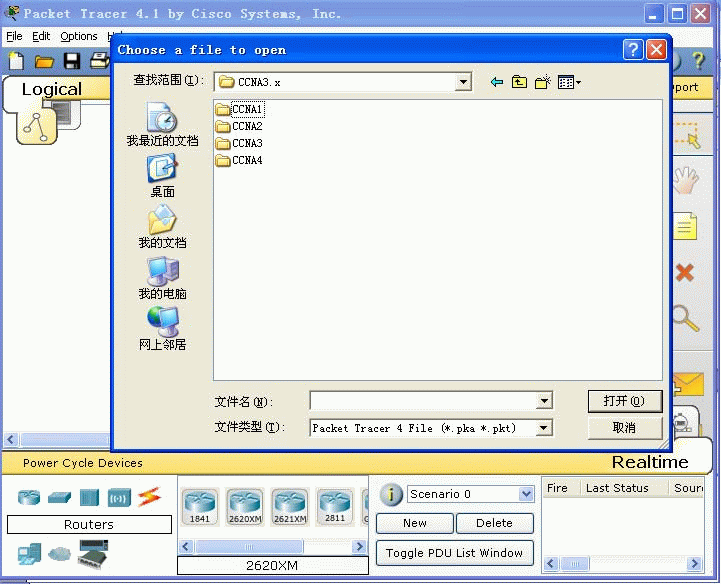Image resolution: width=721 pixels, height=584 pixels.
Task: Select the WAN Emulation cloud icon
Action: 59,554
